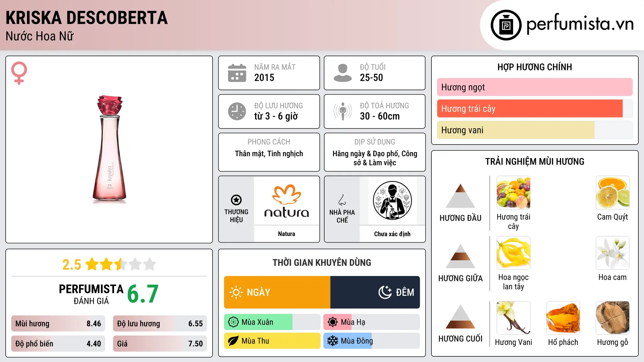Image resolution: width=644 pixels, height=362 pixels.
Task: Open the Hương trái cây fruit thumbnail
Action: click(x=513, y=192)
